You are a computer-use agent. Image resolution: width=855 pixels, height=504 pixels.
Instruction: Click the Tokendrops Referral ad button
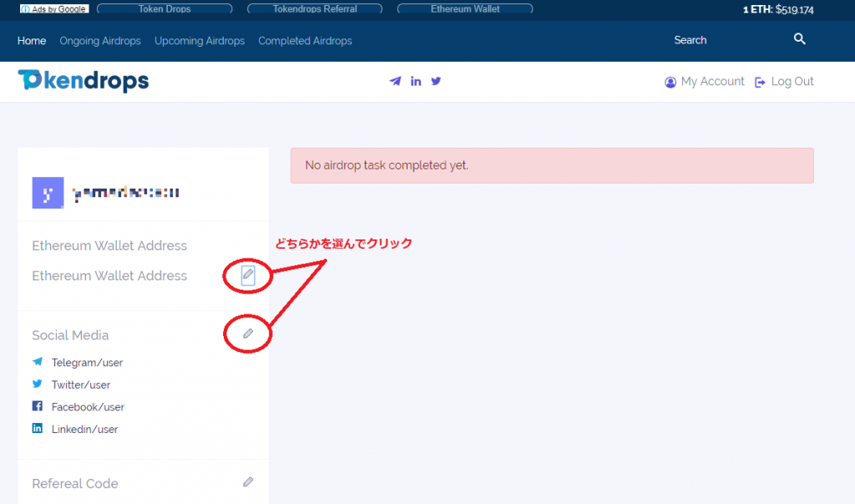[315, 8]
